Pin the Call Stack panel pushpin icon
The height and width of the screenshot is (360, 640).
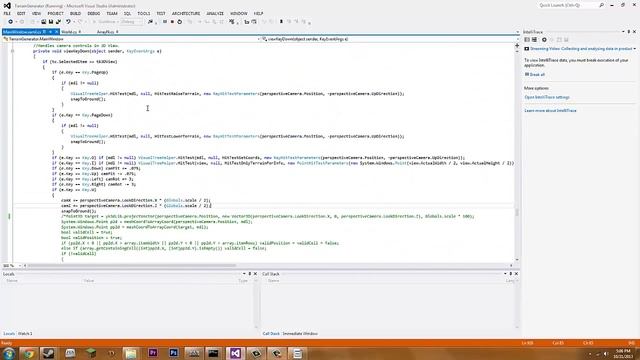[511, 274]
